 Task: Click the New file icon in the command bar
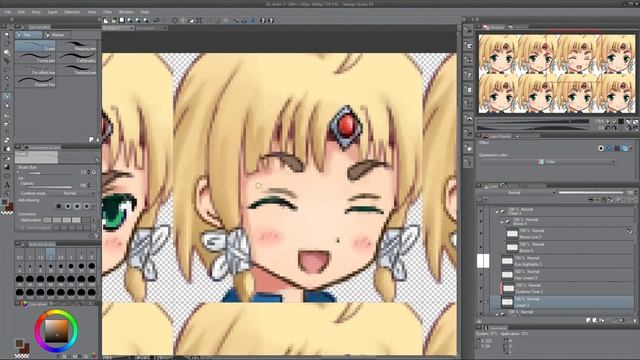pyautogui.click(x=106, y=20)
